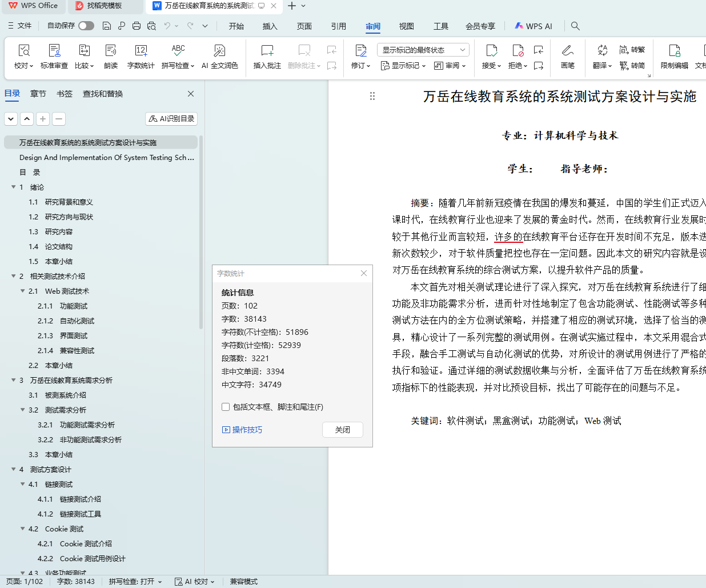Open the 操作技巧 tips link

(x=247, y=430)
